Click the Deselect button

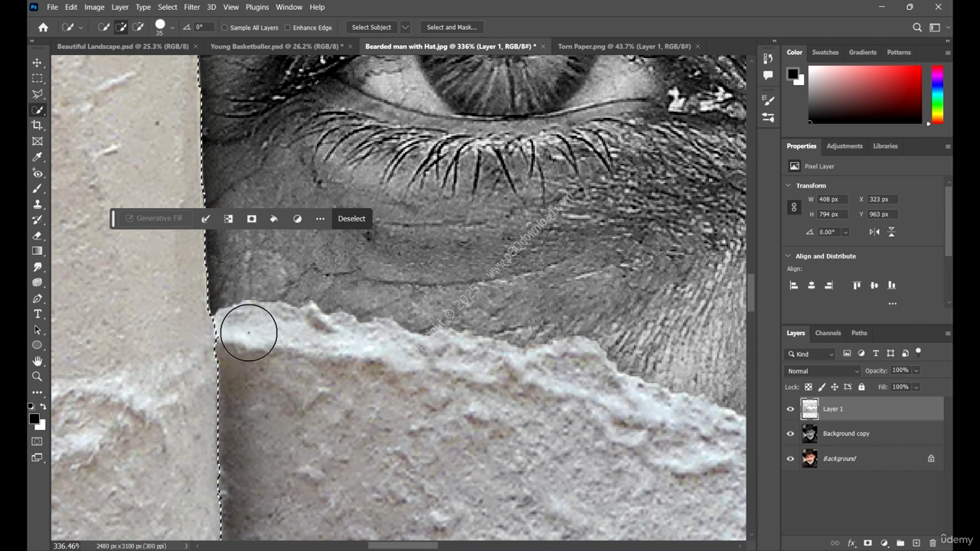[x=351, y=219]
